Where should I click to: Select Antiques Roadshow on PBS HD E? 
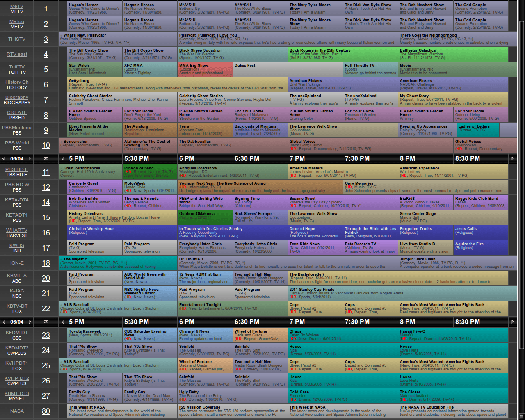pyautogui.click(x=233, y=172)
